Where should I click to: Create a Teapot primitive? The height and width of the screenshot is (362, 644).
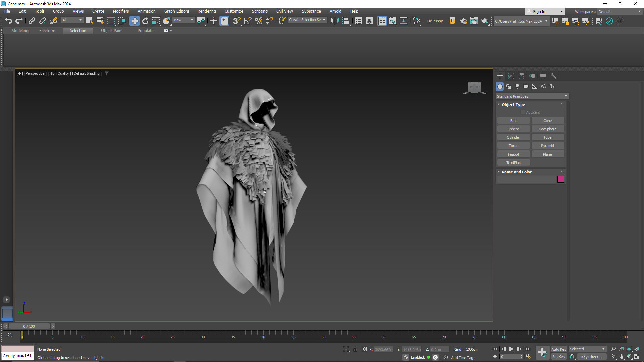click(513, 154)
